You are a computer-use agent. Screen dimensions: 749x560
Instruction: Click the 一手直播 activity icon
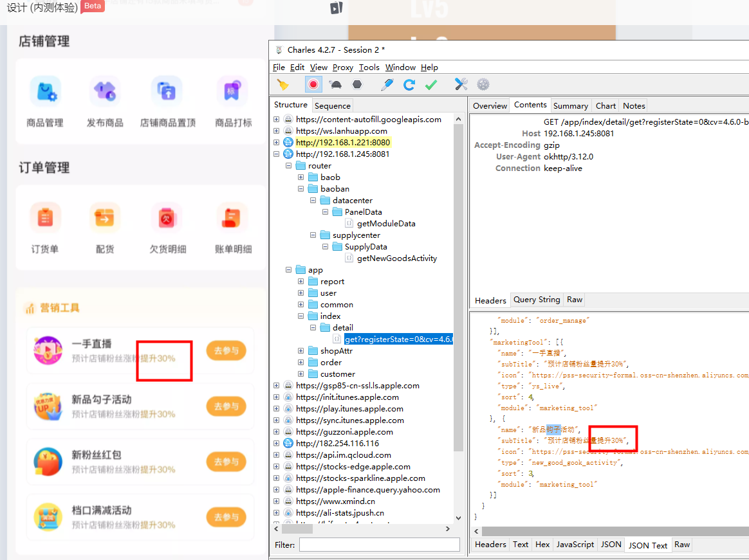(48, 350)
